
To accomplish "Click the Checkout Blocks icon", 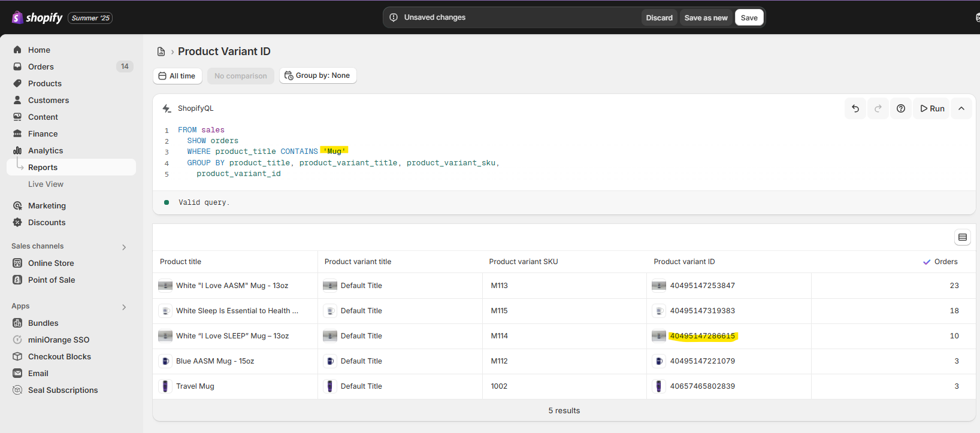I will (x=17, y=356).
